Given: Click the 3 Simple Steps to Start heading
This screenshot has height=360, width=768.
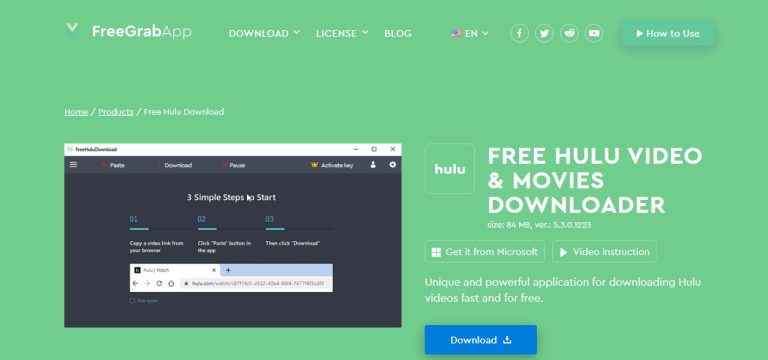Looking at the screenshot, I should [231, 197].
